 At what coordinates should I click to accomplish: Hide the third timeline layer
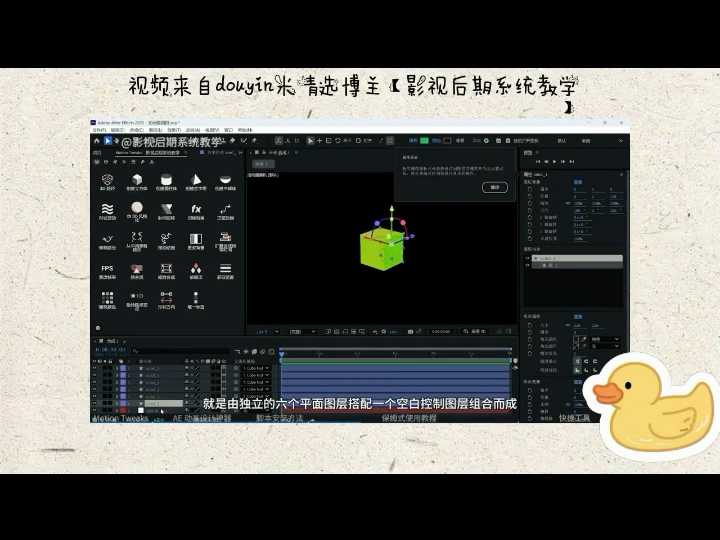[x=95, y=382]
